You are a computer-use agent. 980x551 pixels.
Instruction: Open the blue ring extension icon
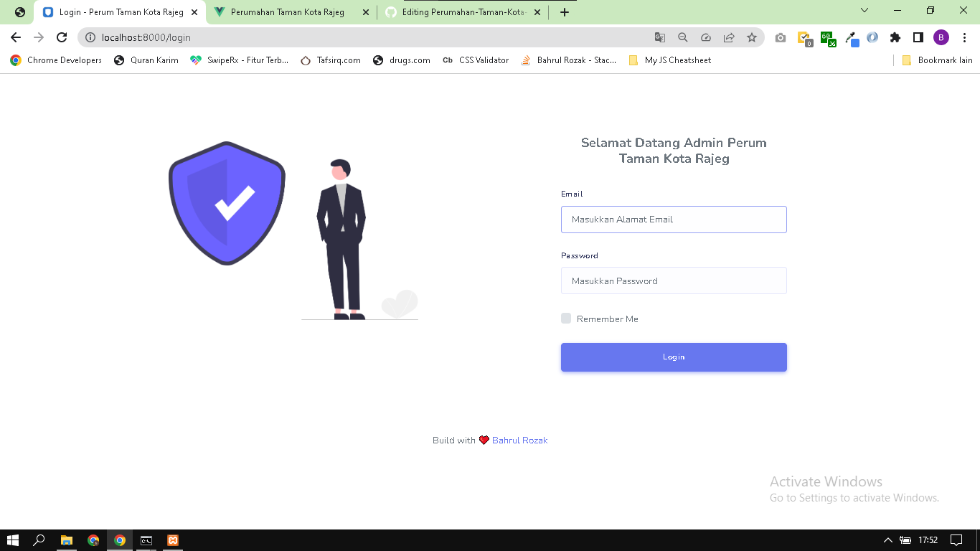pyautogui.click(x=872, y=37)
